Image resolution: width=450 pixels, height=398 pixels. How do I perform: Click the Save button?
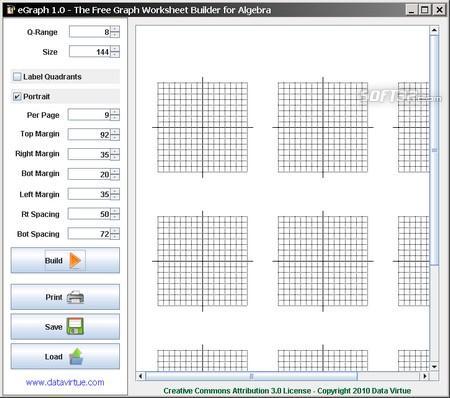pos(65,327)
